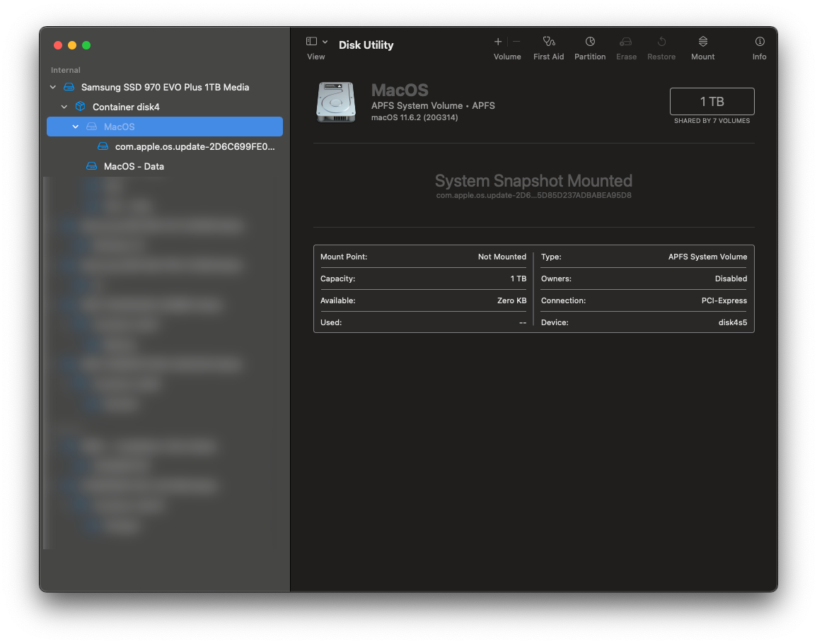Click the First Aid toolbar label
This screenshot has height=644, width=817.
[549, 57]
